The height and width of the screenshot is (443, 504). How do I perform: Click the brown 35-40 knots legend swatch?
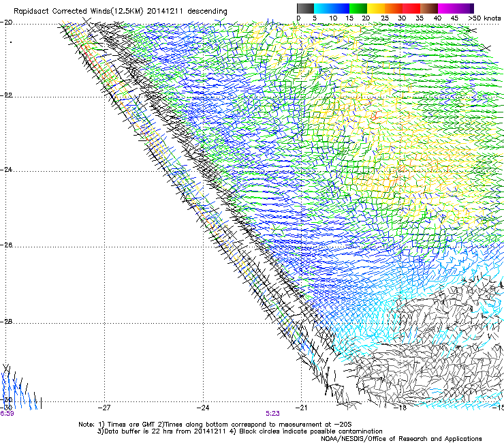pos(429,8)
